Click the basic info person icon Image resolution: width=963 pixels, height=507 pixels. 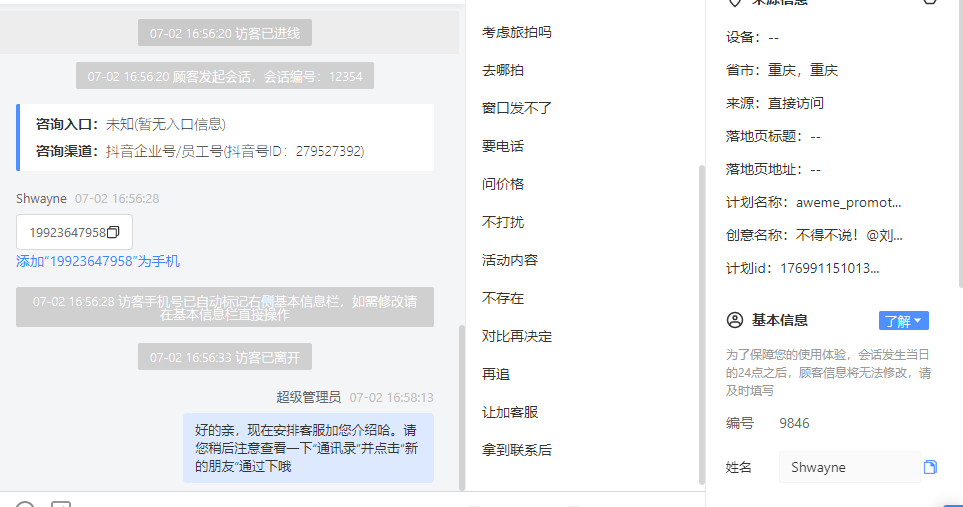(x=735, y=320)
